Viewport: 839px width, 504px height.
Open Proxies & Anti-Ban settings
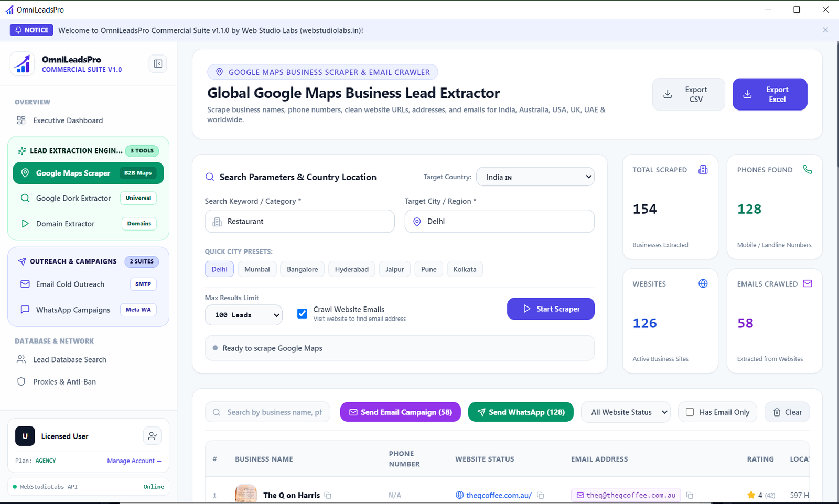[64, 382]
